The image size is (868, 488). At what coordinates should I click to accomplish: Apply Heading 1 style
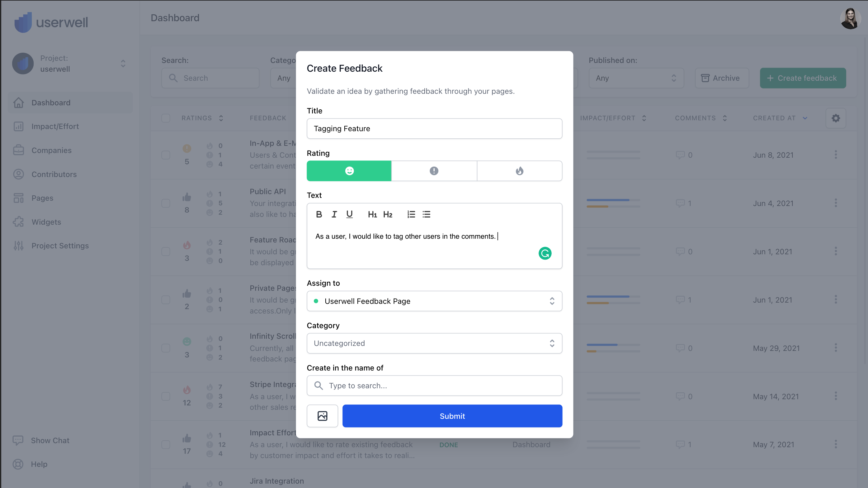pyautogui.click(x=372, y=214)
